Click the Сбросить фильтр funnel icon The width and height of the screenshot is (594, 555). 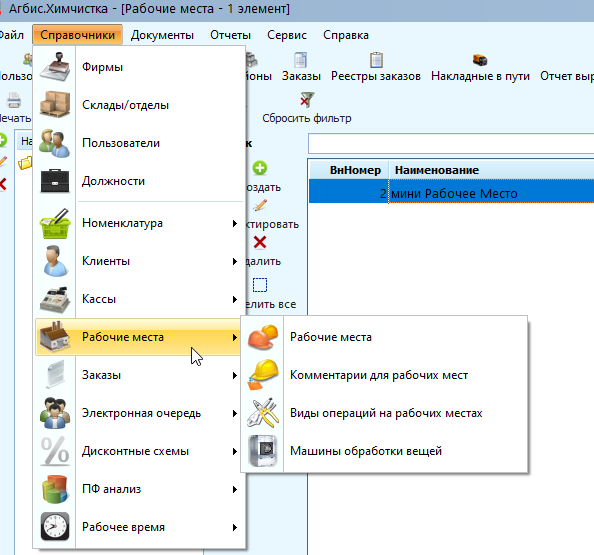point(307,99)
